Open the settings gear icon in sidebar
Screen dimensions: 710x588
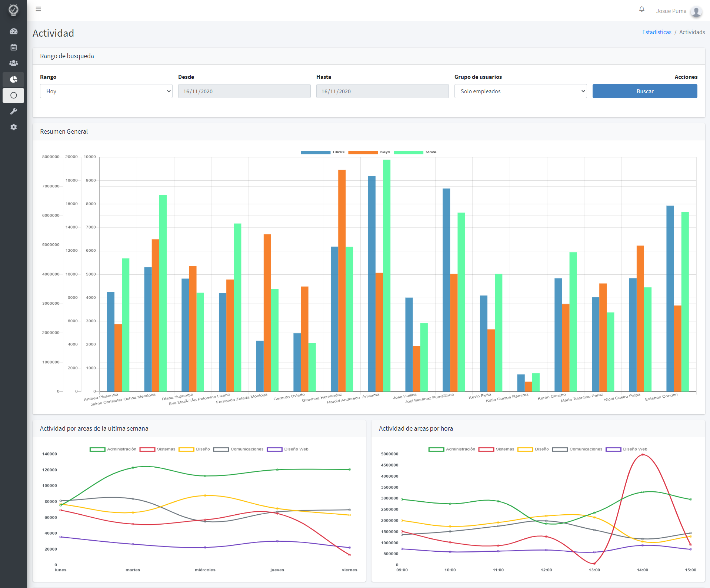click(13, 127)
